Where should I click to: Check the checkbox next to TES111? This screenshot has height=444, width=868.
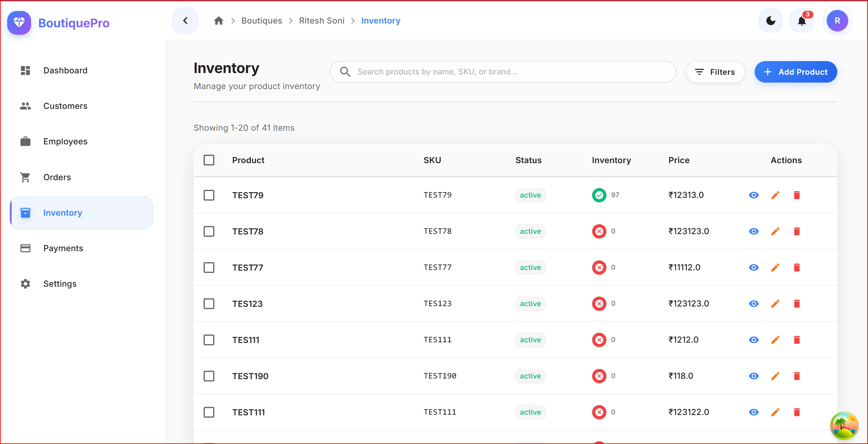pyautogui.click(x=209, y=340)
